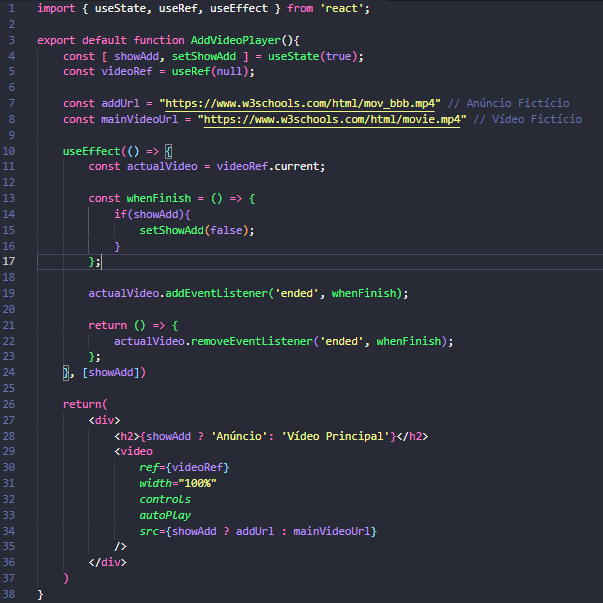Click line number 10 in the gutter

coord(8,151)
